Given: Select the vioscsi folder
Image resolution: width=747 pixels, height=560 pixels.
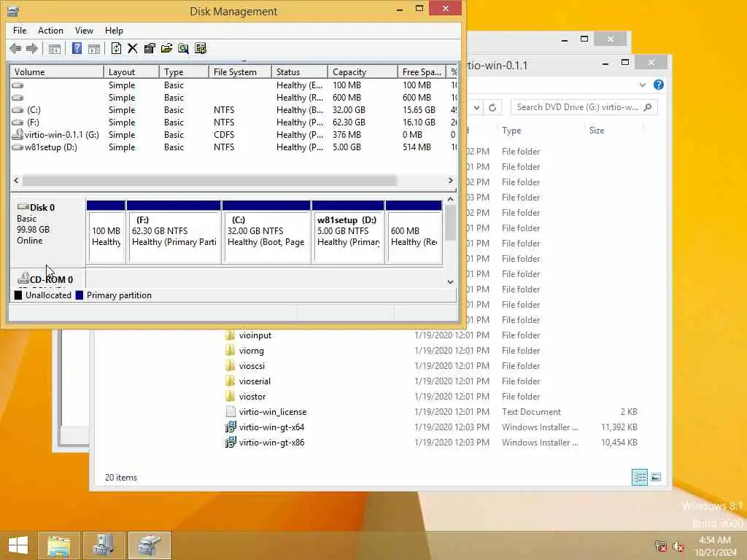Looking at the screenshot, I should point(252,366).
